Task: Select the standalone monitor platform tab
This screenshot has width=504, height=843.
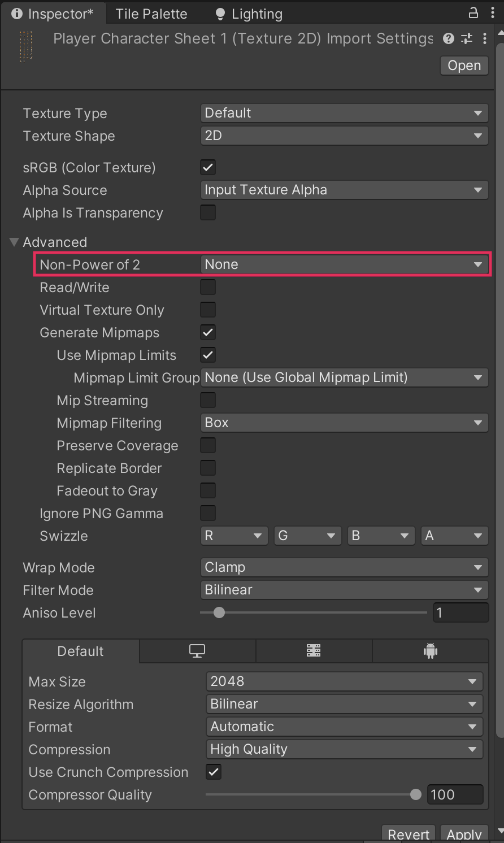Action: [x=197, y=651]
